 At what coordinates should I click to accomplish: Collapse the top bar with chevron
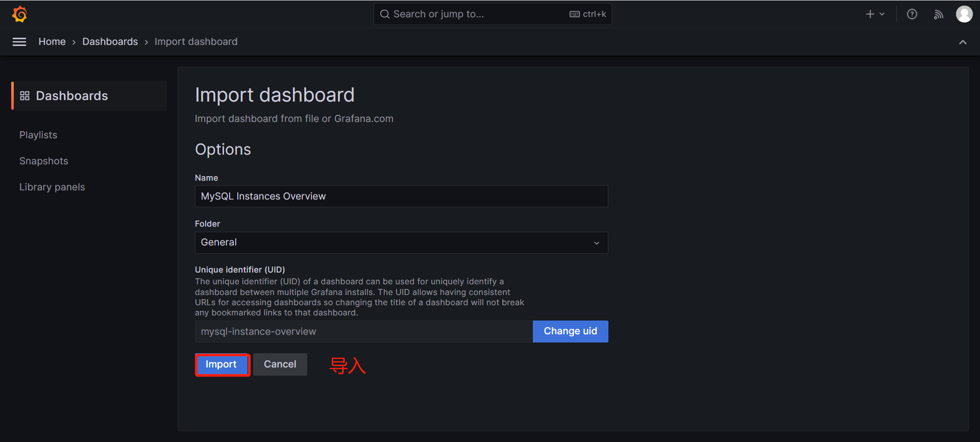click(x=963, y=42)
